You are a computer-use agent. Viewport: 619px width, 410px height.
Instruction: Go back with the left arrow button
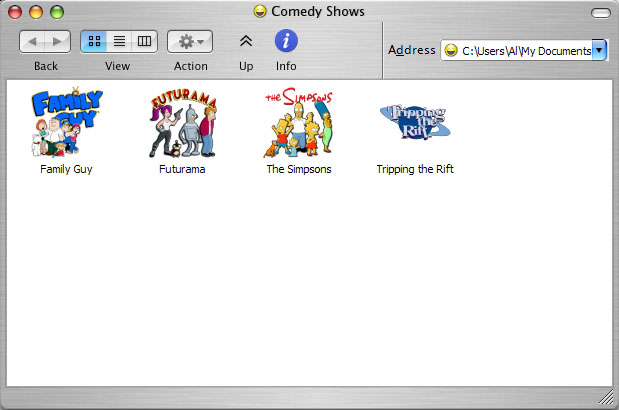[32, 41]
